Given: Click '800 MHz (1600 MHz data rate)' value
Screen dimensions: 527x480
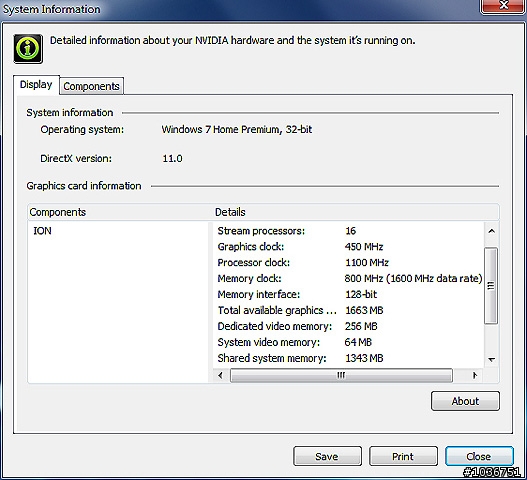Looking at the screenshot, I should tap(413, 278).
